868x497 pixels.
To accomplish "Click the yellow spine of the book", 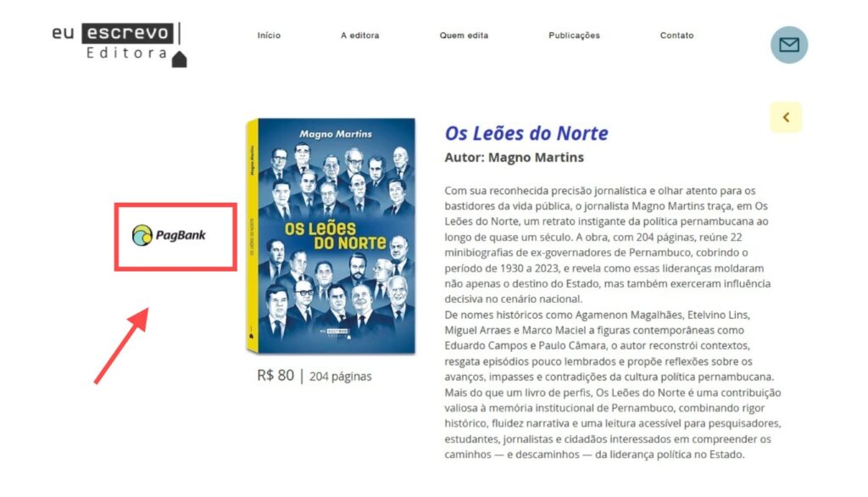I will coord(253,237).
